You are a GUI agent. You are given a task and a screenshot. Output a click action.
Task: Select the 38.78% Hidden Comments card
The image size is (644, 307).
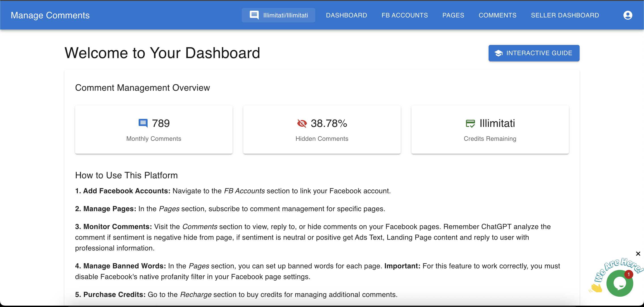click(x=322, y=130)
